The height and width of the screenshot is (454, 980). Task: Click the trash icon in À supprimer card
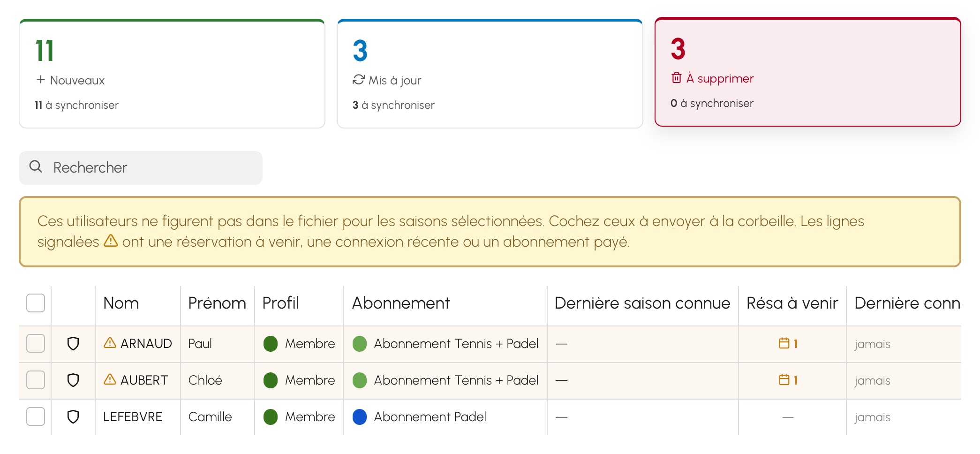677,78
